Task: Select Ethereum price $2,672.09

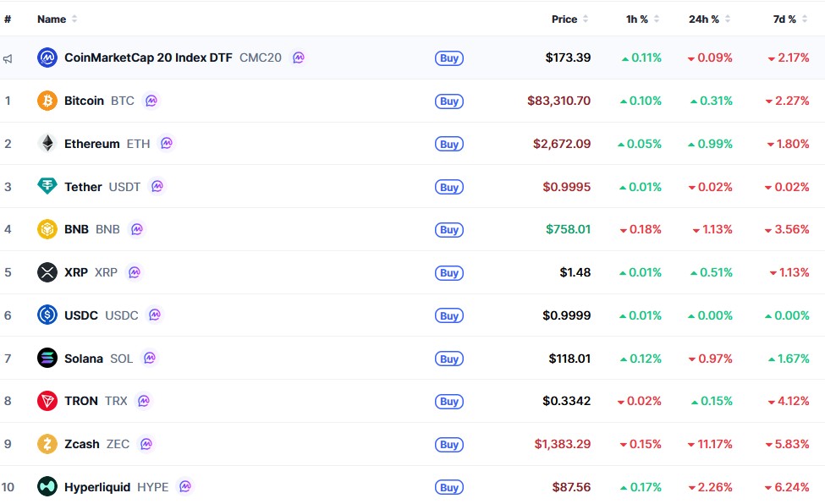Action: (x=562, y=144)
